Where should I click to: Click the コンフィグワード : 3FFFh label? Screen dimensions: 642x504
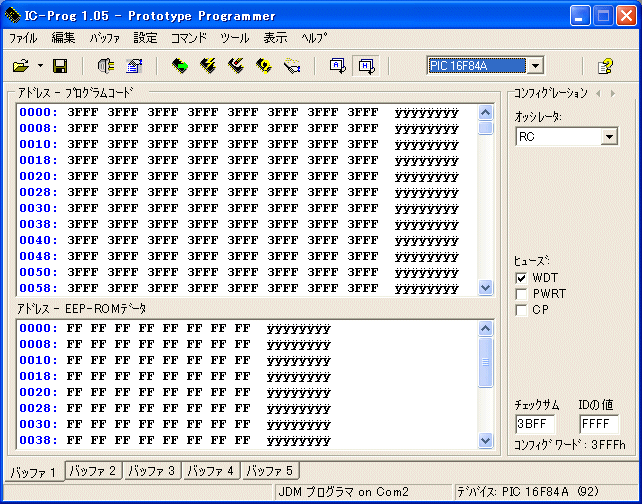click(x=570, y=445)
